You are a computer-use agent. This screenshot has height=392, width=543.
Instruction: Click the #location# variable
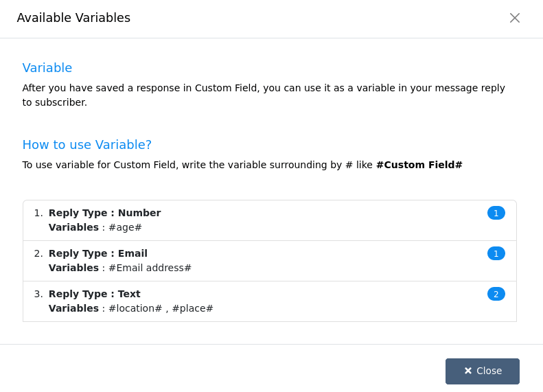135,308
